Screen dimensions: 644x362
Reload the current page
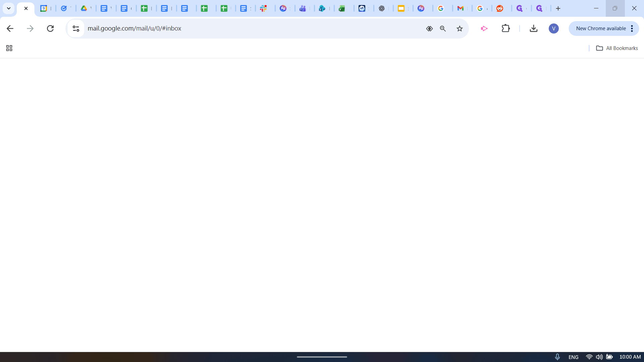click(50, 28)
